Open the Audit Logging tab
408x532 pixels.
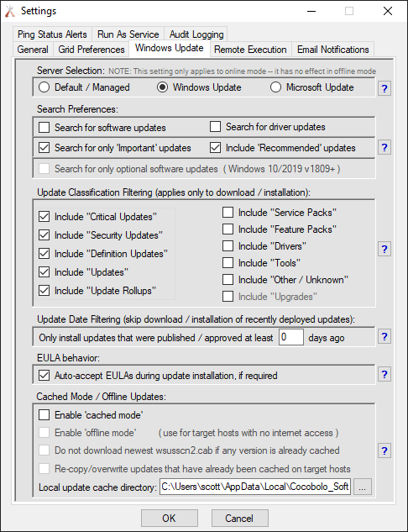[196, 34]
